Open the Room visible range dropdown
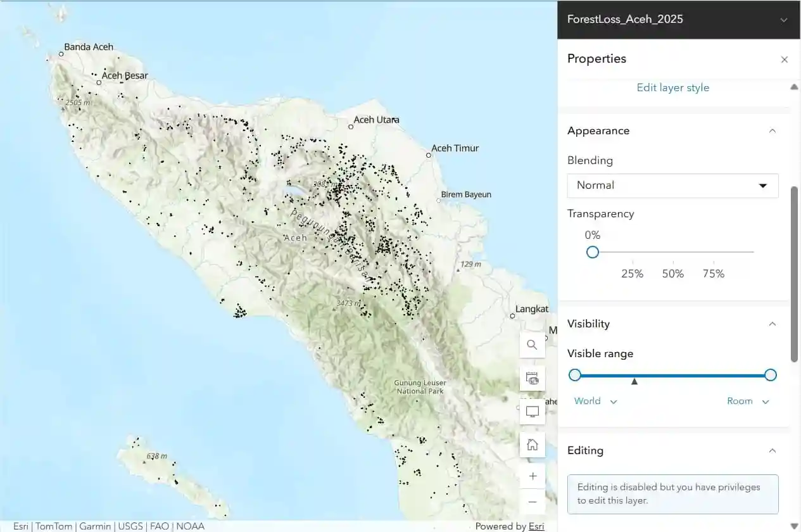The width and height of the screenshot is (801, 532). [748, 401]
